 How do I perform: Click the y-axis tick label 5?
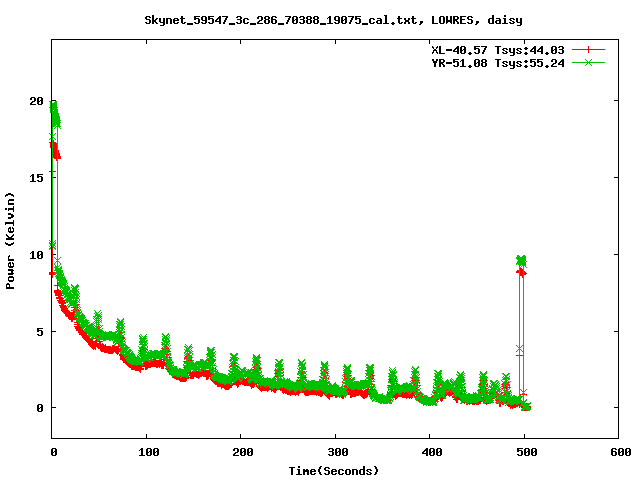pos(40,332)
